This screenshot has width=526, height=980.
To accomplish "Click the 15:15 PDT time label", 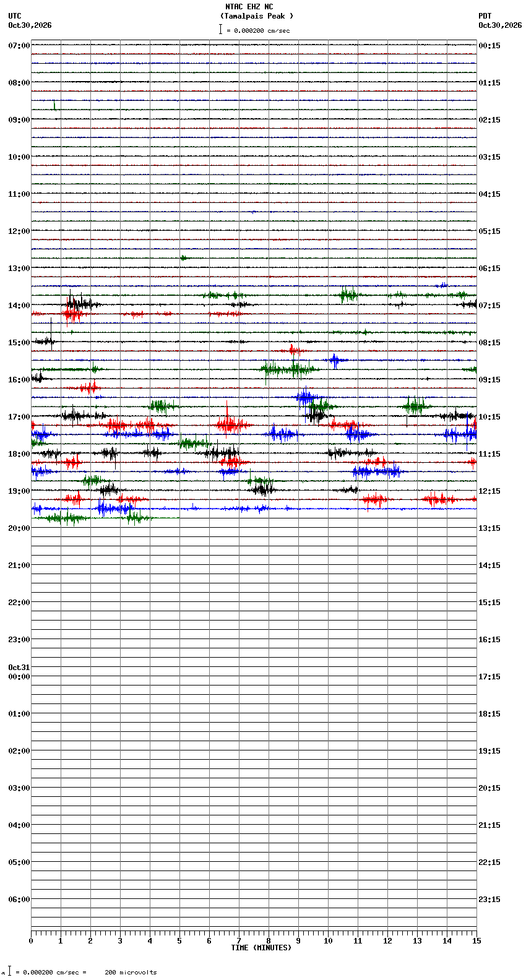I will [x=489, y=603].
